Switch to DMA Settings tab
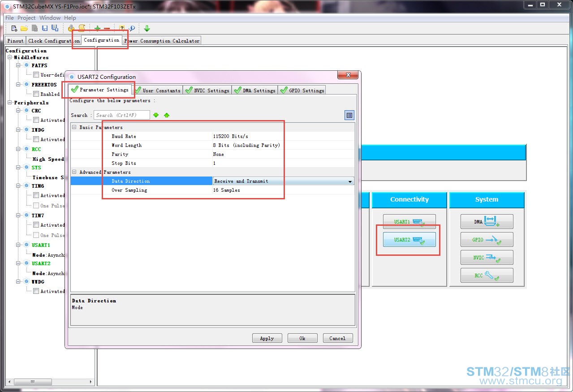 (255, 90)
